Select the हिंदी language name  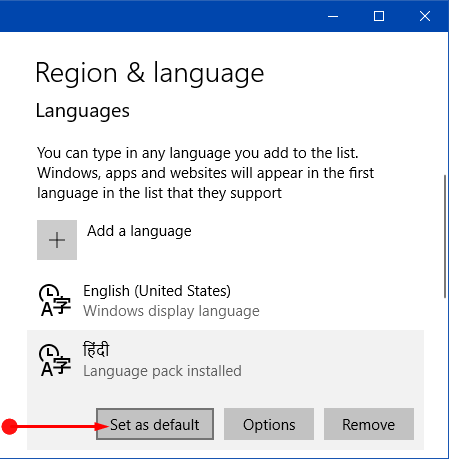tap(96, 350)
